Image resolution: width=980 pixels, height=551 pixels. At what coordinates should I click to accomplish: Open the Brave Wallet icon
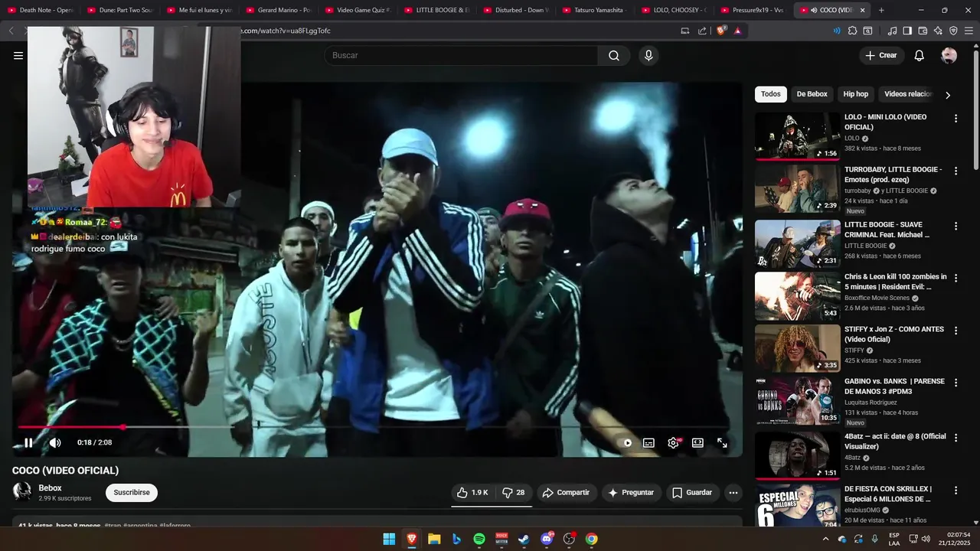click(x=923, y=31)
